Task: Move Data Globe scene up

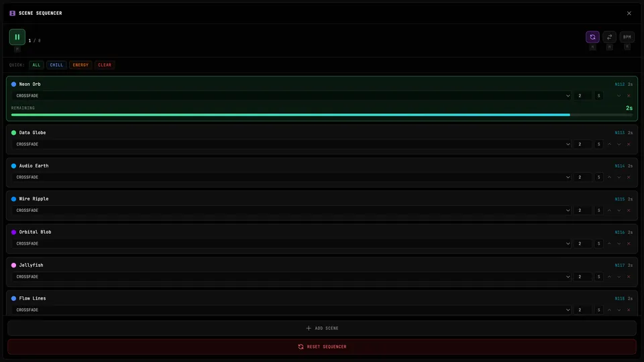Action: point(610,144)
